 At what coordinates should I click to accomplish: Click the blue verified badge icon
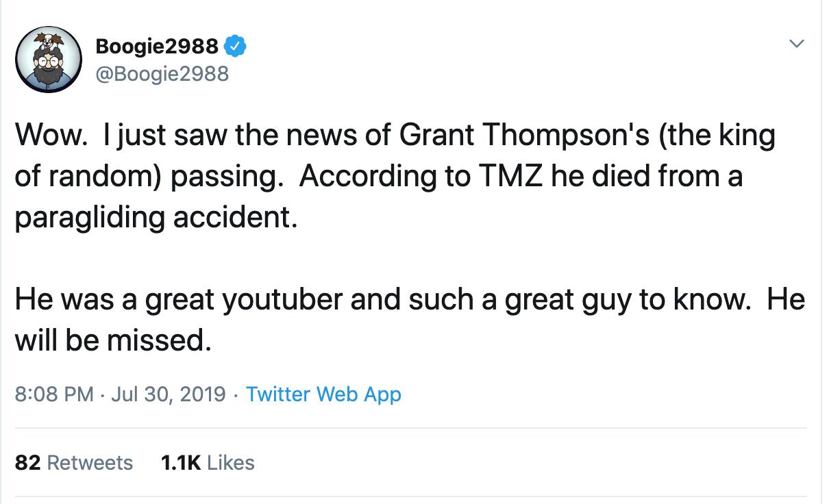click(236, 45)
